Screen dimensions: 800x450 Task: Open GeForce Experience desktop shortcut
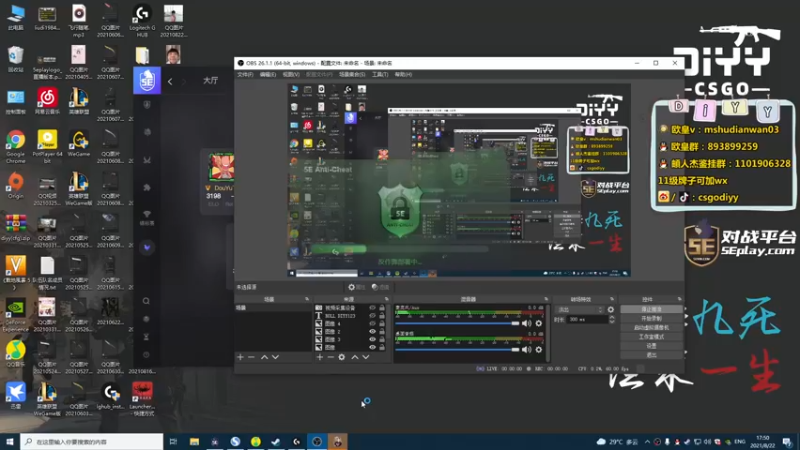[x=16, y=315]
